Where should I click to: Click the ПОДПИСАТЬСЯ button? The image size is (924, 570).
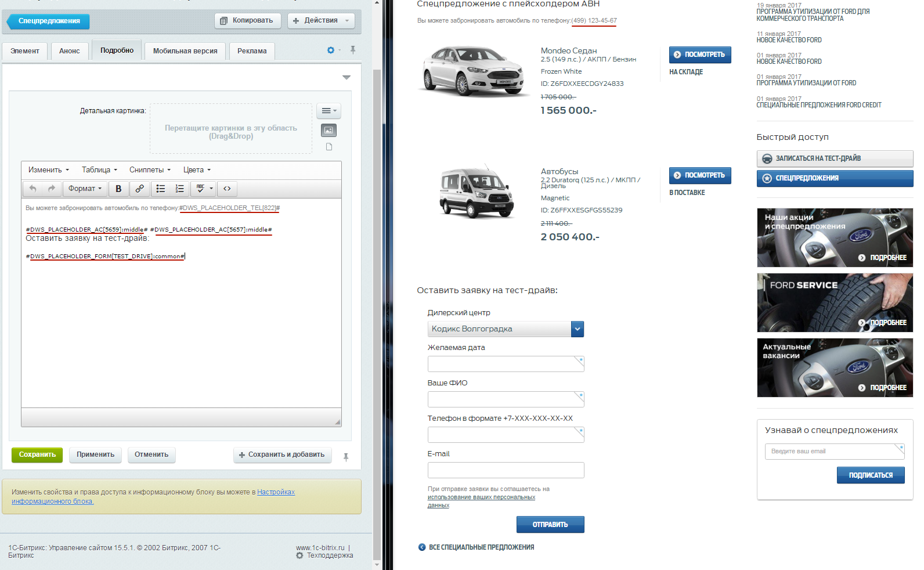click(x=871, y=475)
